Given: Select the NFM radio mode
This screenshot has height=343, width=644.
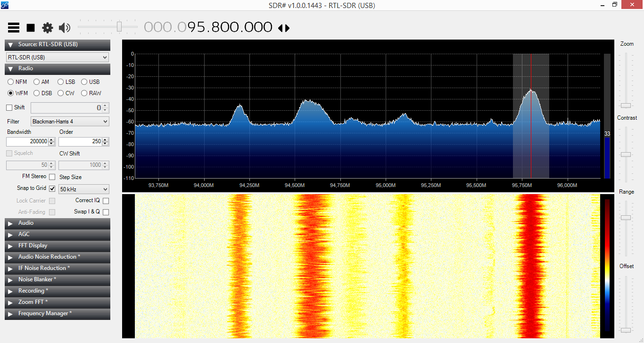Looking at the screenshot, I should (x=11, y=82).
